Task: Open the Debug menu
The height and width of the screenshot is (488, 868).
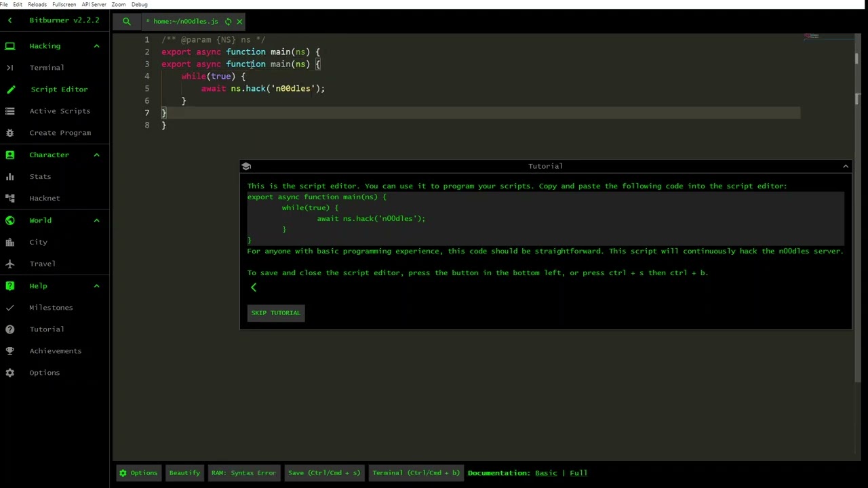Action: 139,4
